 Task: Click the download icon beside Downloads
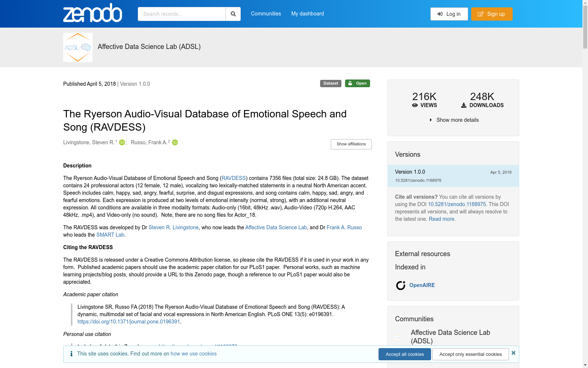(x=464, y=105)
